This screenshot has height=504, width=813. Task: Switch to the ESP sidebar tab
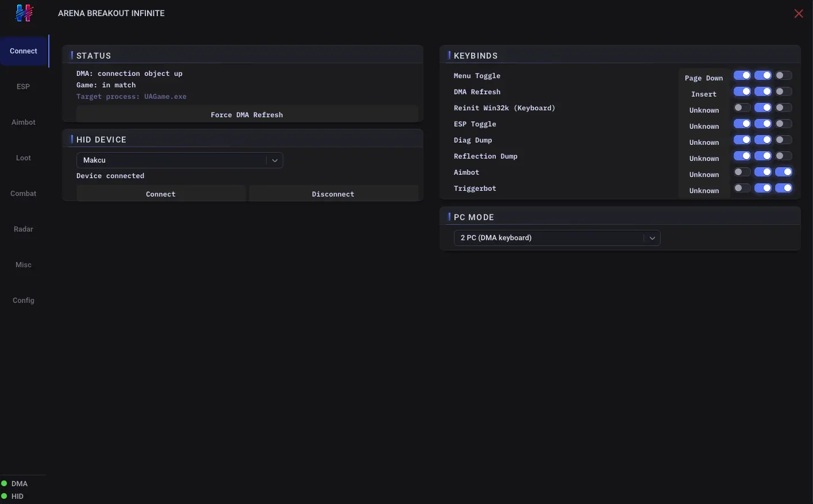tap(23, 87)
